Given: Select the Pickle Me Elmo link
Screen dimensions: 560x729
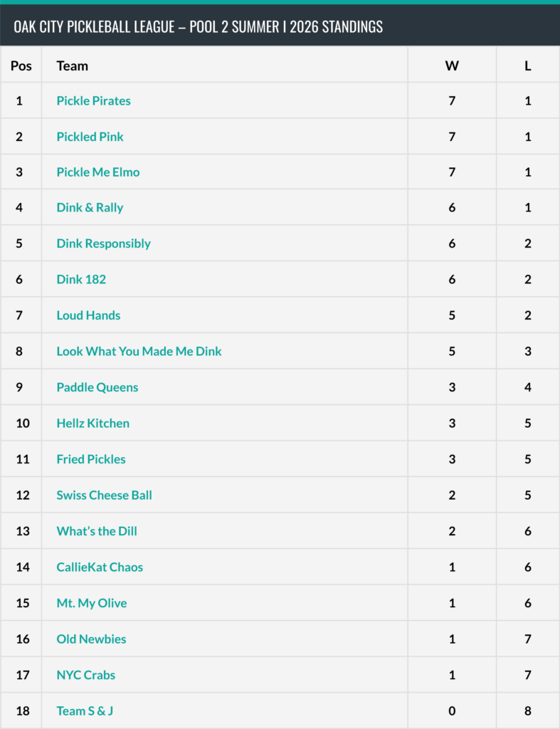Looking at the screenshot, I should tap(98, 172).
